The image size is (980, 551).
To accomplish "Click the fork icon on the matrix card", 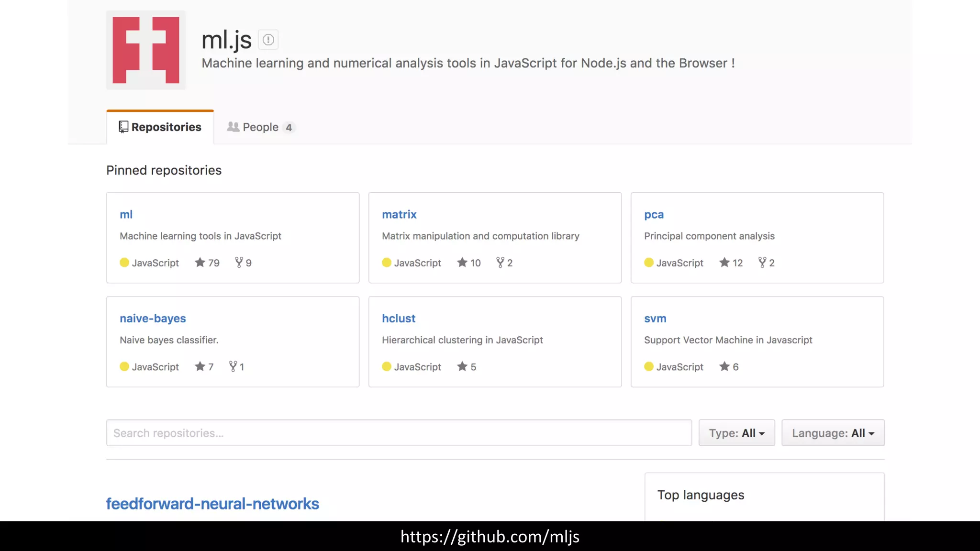I will point(500,262).
